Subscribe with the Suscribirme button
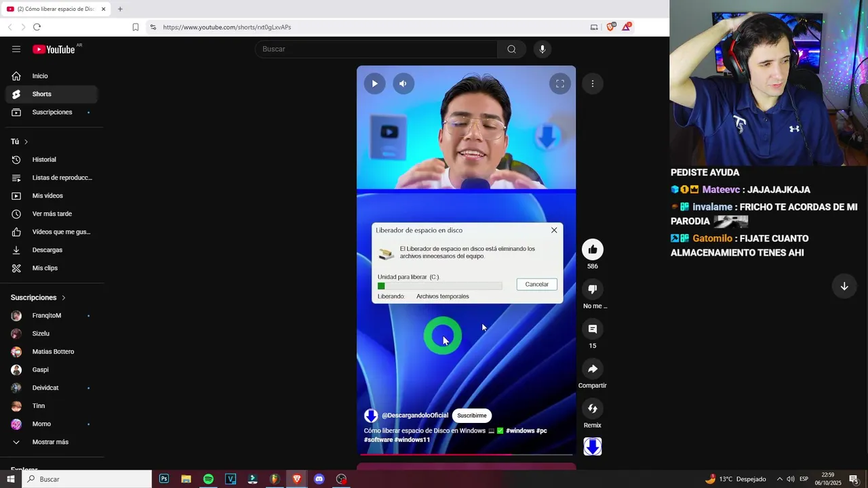The width and height of the screenshot is (868, 488). [472, 415]
